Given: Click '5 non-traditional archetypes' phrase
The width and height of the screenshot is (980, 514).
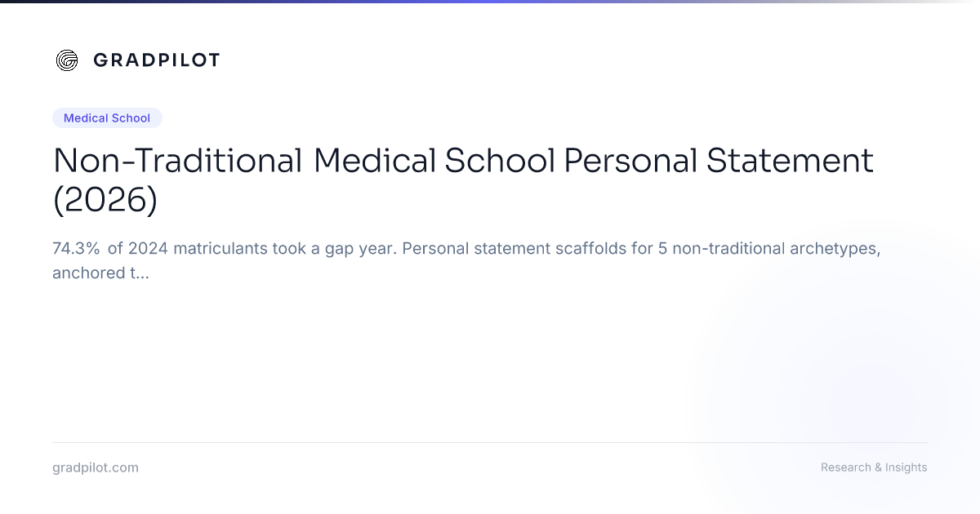Looking at the screenshot, I should (x=768, y=249).
